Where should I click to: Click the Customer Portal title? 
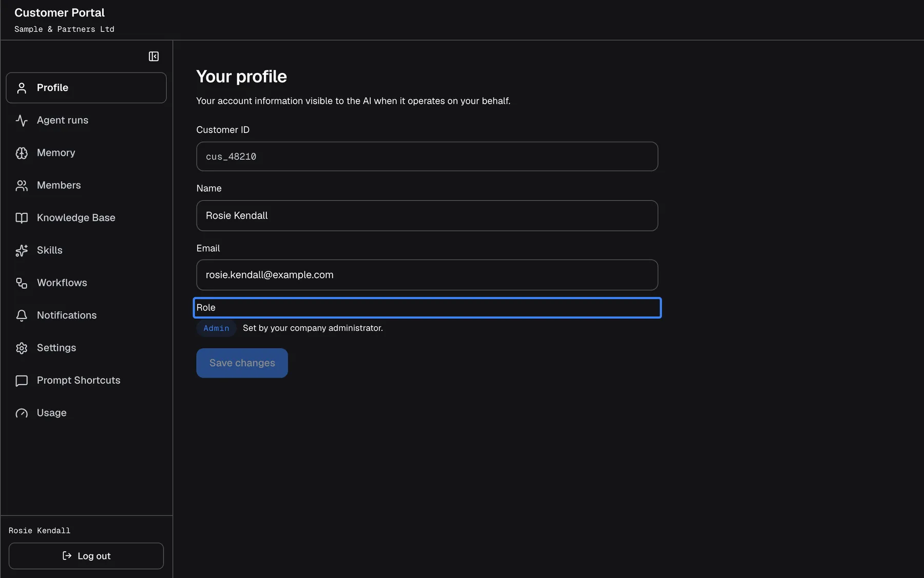pos(60,13)
